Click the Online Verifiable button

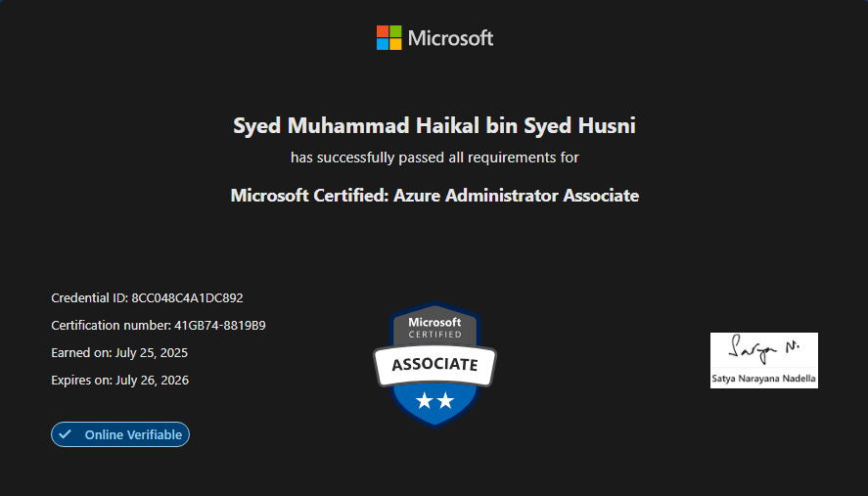click(x=120, y=434)
